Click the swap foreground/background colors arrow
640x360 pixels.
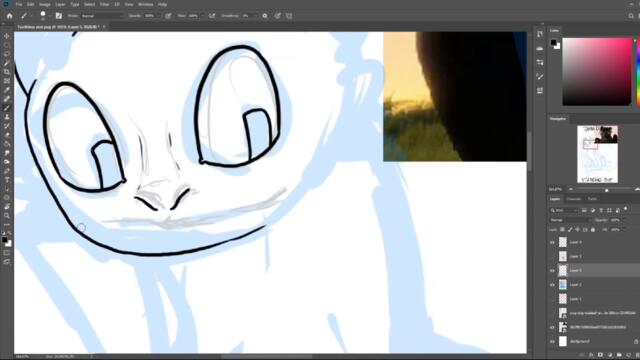[x=9, y=233]
